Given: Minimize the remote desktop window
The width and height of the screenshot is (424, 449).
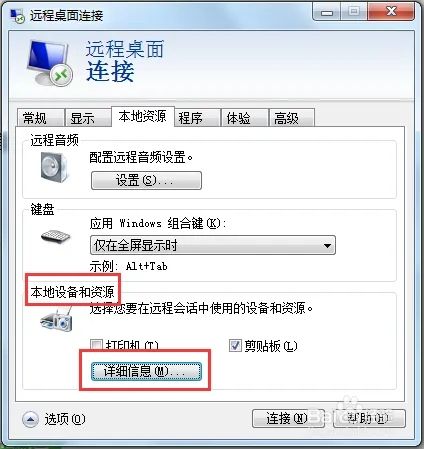Looking at the screenshot, I should coord(327,12).
